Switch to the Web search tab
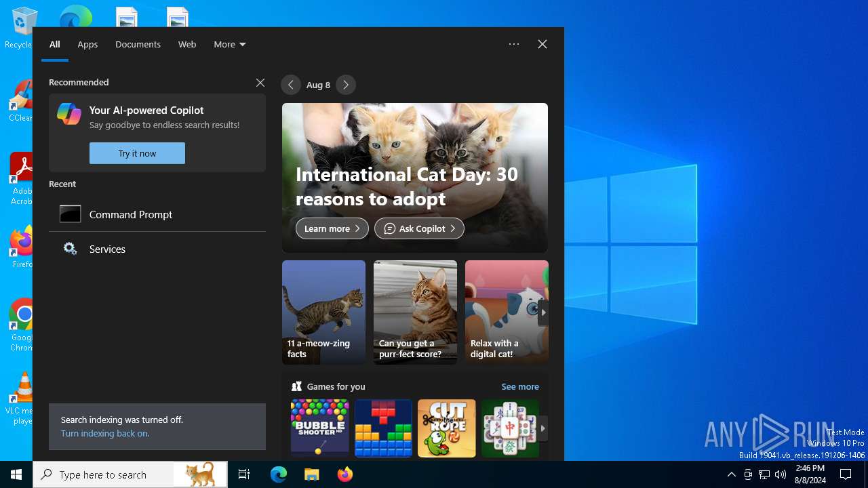Viewport: 868px width, 488px height. 187,44
